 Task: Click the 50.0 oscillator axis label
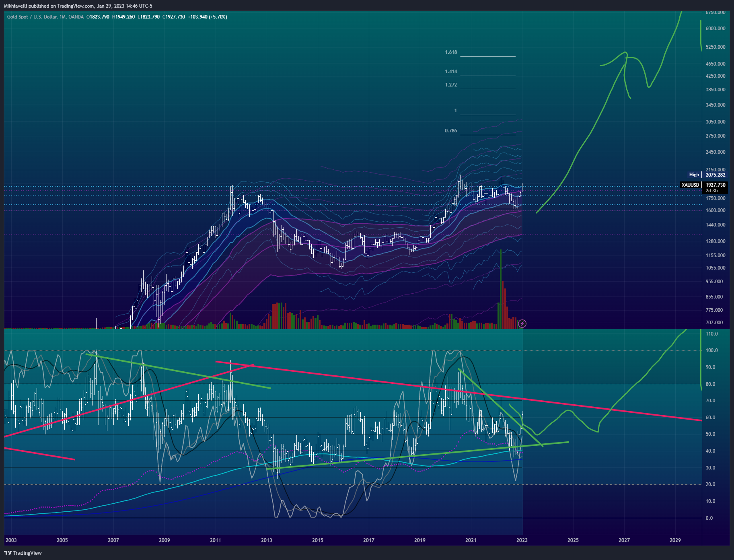pos(710,434)
